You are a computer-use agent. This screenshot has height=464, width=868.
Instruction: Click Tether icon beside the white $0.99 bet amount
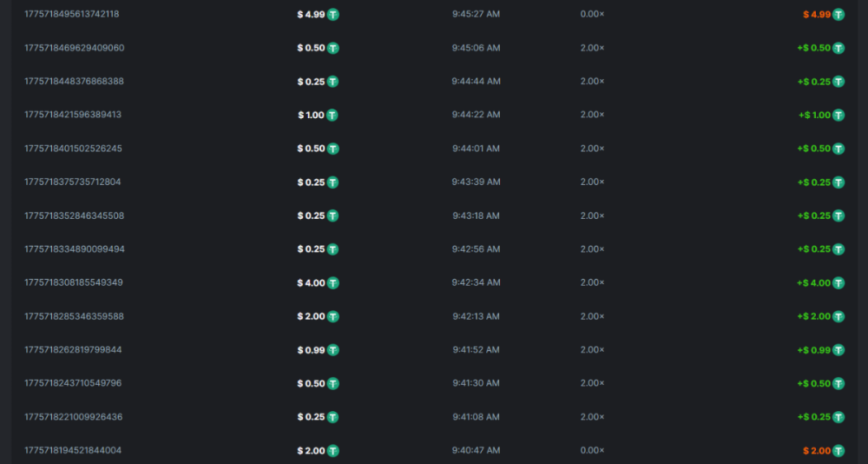tap(332, 350)
